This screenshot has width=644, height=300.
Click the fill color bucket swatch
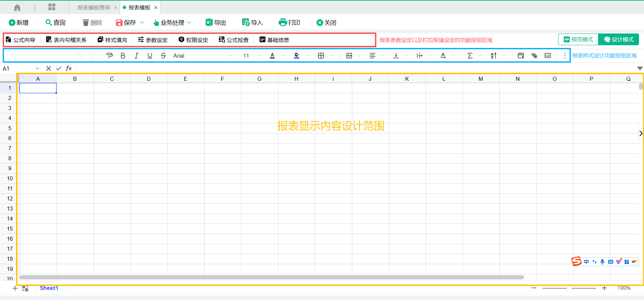tap(297, 56)
